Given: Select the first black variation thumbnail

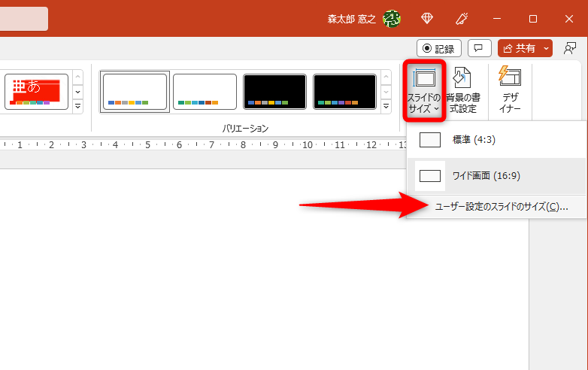Looking at the screenshot, I should pyautogui.click(x=274, y=92).
